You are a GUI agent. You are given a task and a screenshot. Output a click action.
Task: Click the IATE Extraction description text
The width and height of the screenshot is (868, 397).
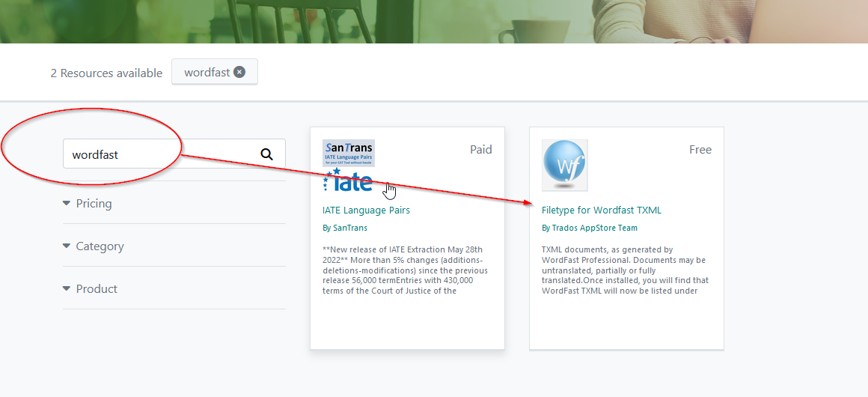pyautogui.click(x=406, y=270)
